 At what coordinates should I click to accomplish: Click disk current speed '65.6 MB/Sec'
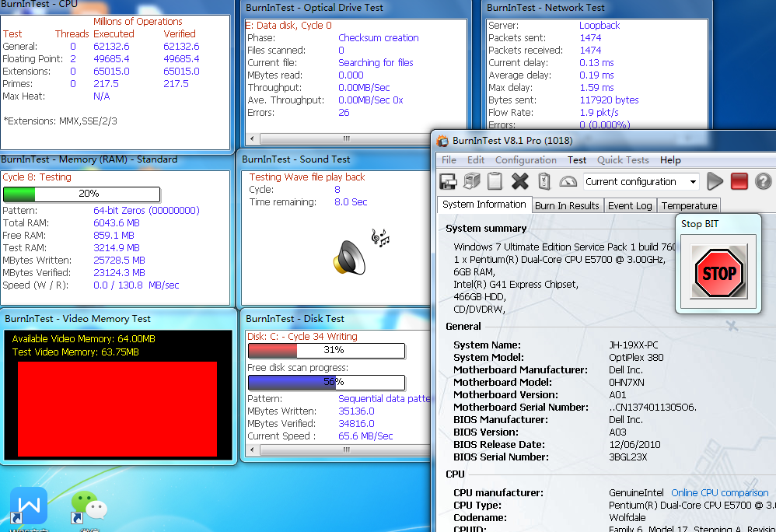tap(365, 436)
